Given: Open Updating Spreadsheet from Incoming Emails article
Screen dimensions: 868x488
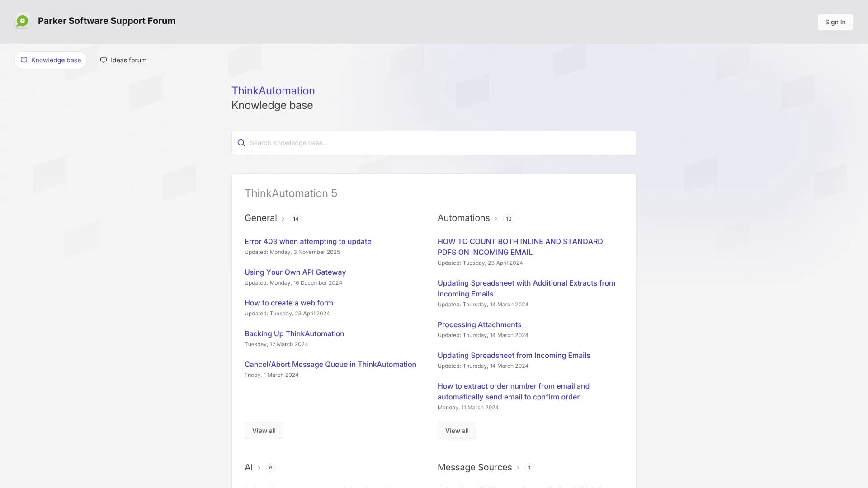Looking at the screenshot, I should (514, 355).
